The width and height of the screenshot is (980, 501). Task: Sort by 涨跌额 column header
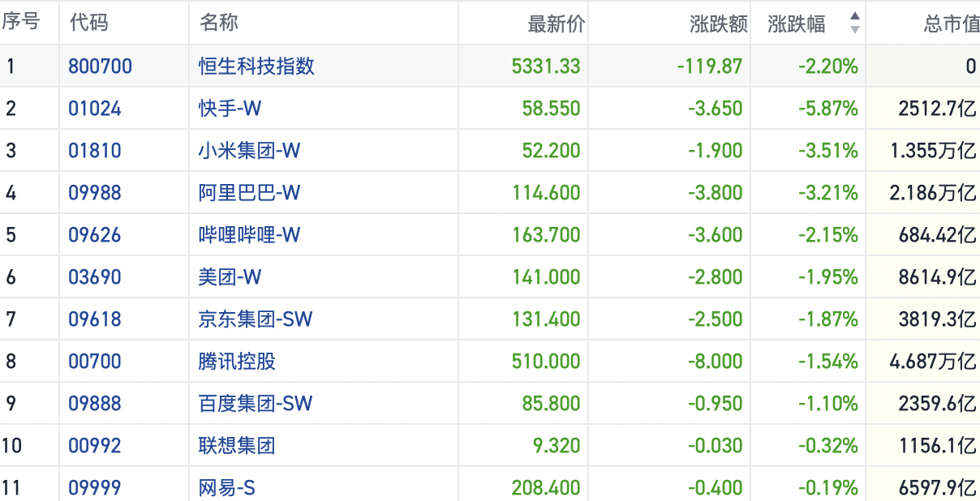tap(718, 24)
